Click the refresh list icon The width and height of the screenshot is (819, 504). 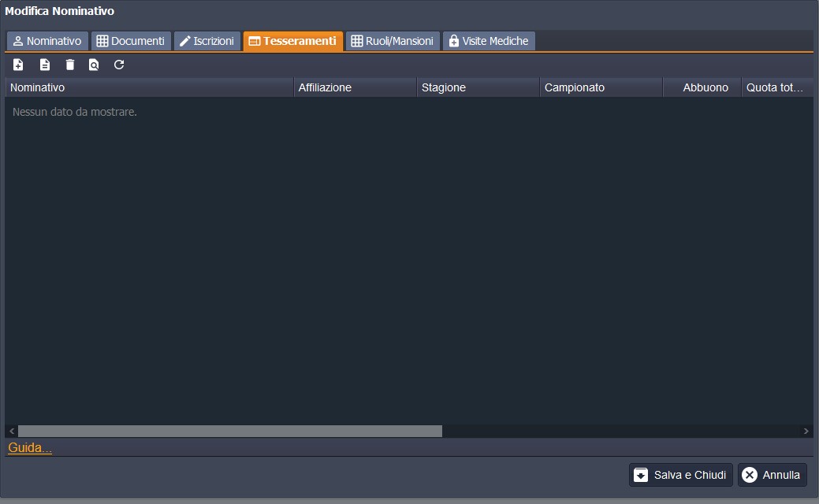[119, 65]
